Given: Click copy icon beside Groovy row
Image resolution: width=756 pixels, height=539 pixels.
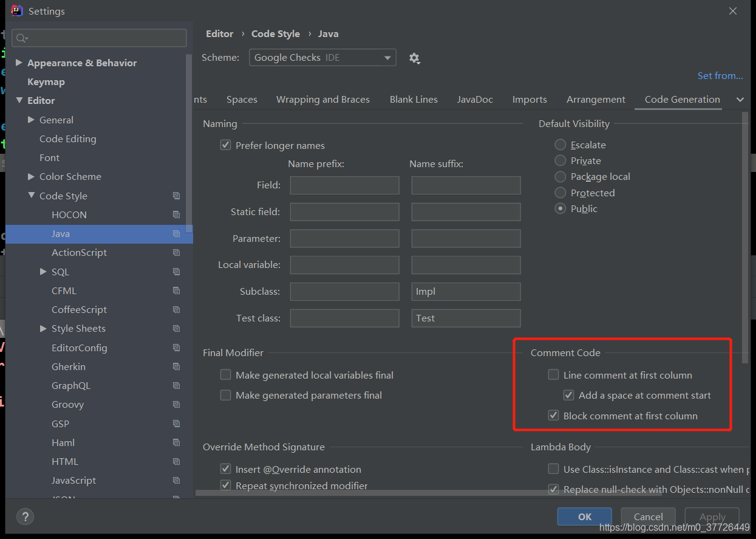Looking at the screenshot, I should [x=176, y=405].
